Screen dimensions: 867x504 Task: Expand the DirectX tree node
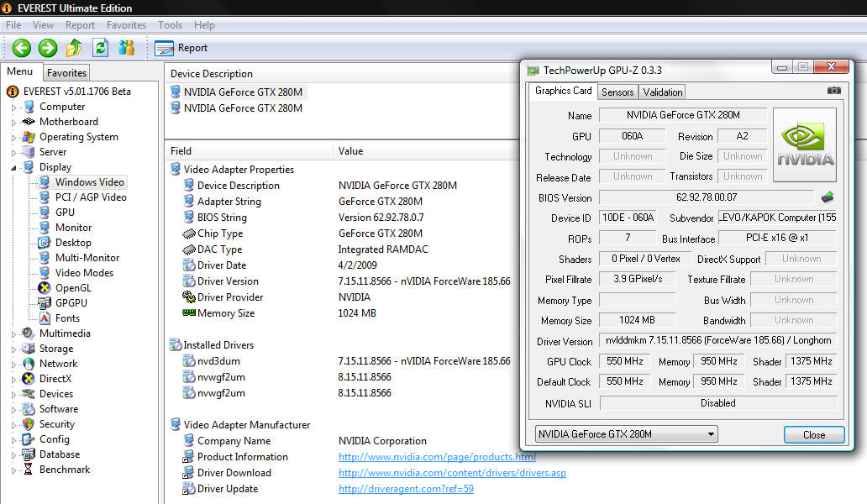coord(13,379)
